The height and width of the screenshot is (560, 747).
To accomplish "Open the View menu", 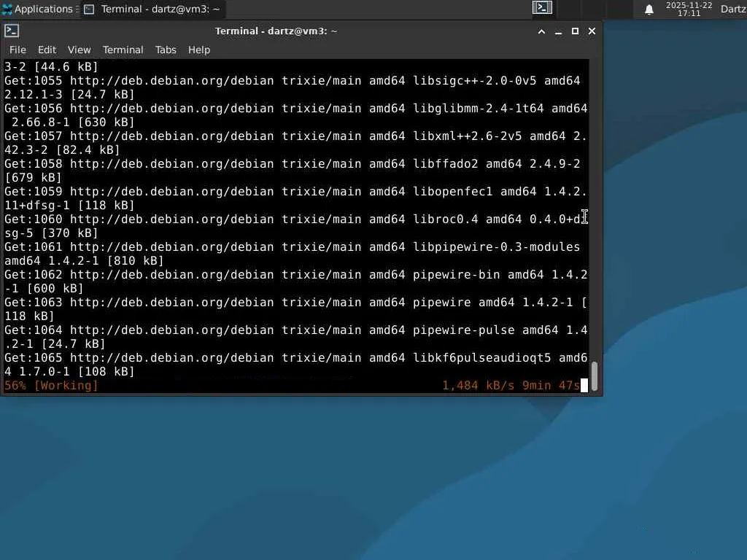I will point(79,50).
